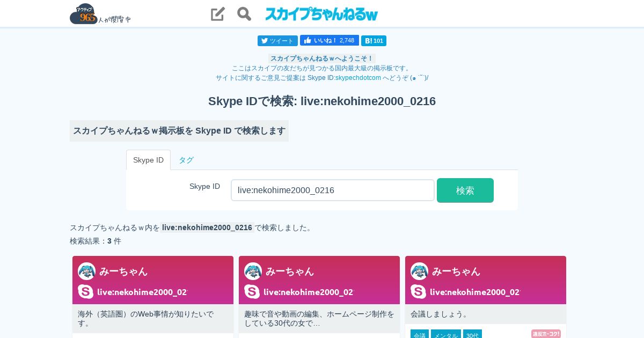Click the メンタル tag

[446, 335]
